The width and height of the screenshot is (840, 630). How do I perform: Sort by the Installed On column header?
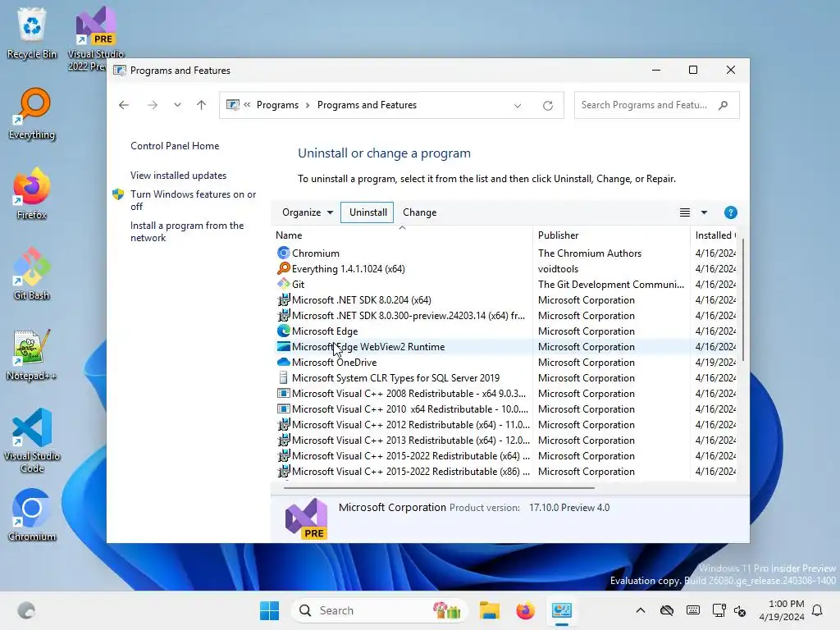tap(715, 235)
